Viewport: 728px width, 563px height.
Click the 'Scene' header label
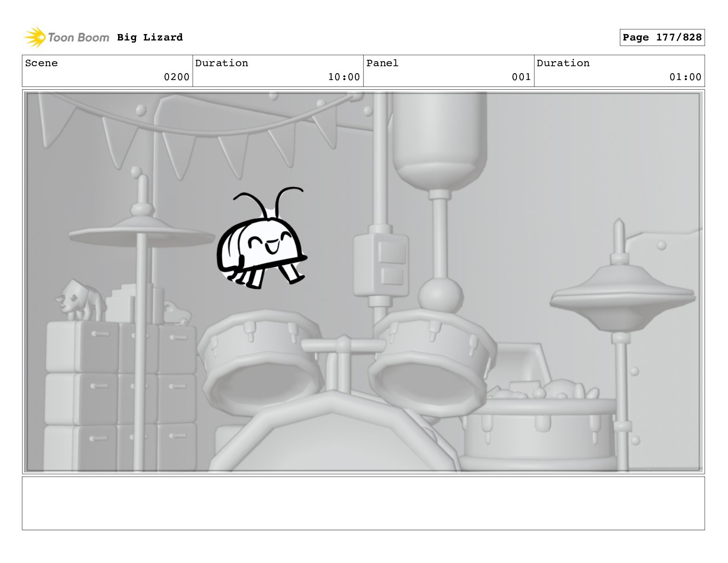[x=41, y=63]
